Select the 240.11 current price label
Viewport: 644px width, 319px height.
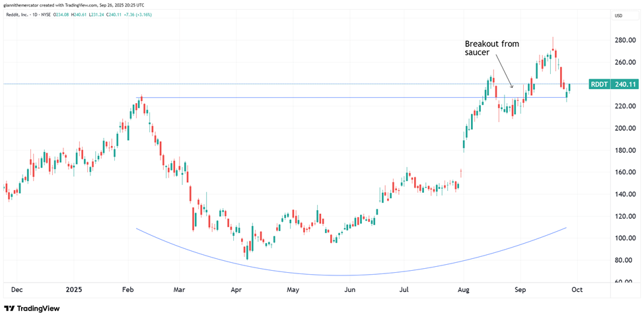tap(624, 84)
